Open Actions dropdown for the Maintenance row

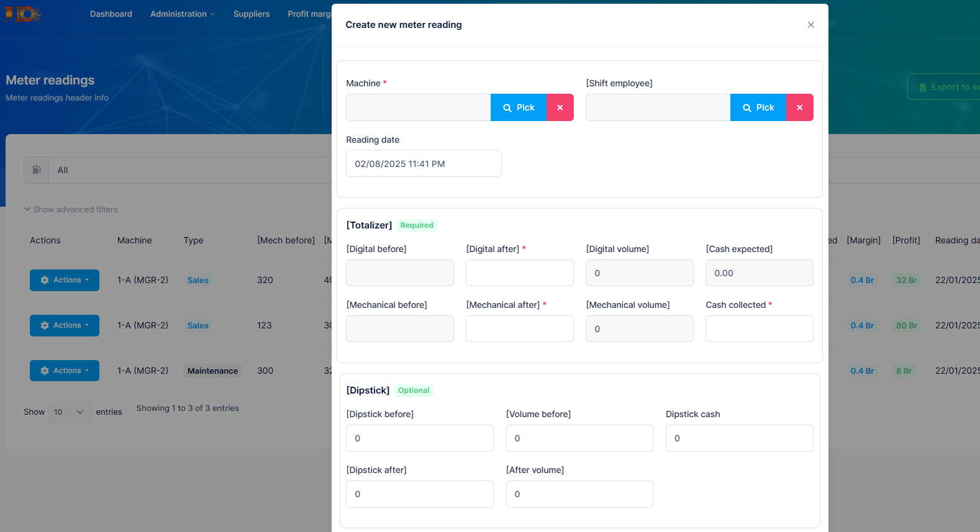point(65,371)
